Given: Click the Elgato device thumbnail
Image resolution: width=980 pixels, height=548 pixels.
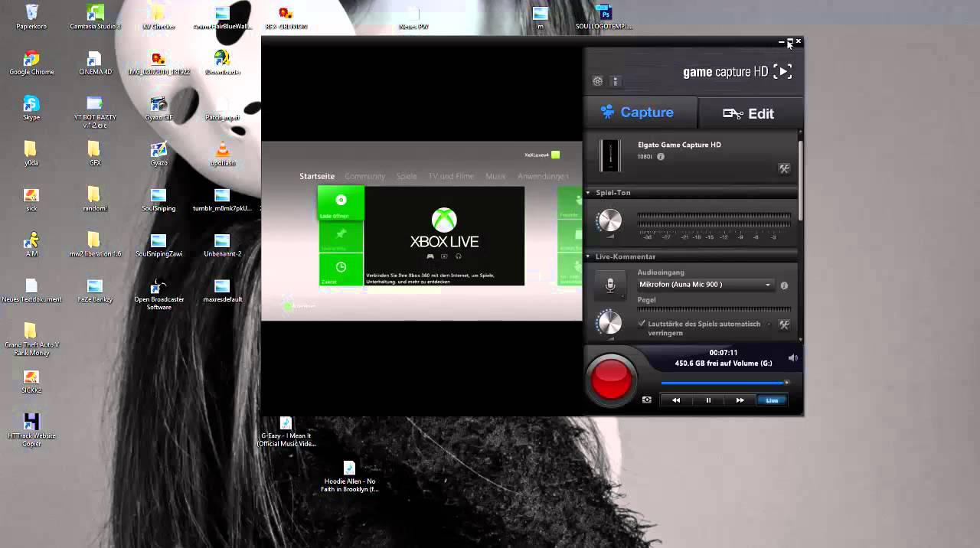Looking at the screenshot, I should (610, 156).
